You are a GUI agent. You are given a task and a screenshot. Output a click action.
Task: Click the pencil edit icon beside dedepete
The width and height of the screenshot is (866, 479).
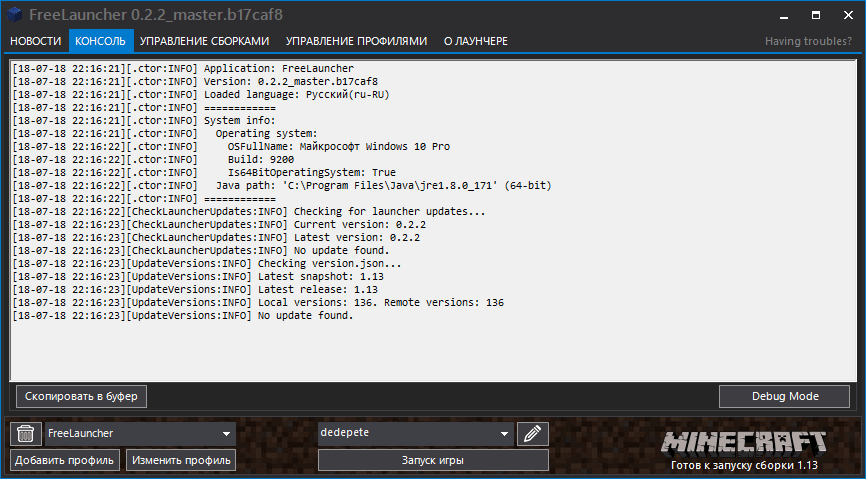coord(533,433)
